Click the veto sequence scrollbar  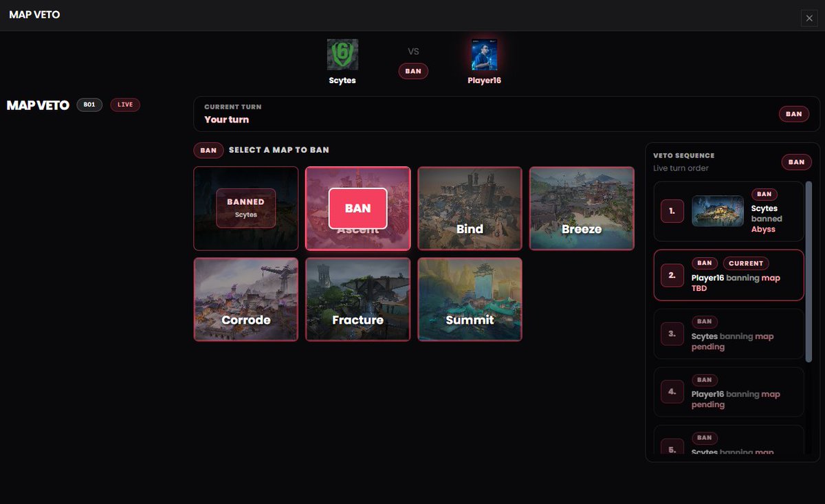[808, 272]
